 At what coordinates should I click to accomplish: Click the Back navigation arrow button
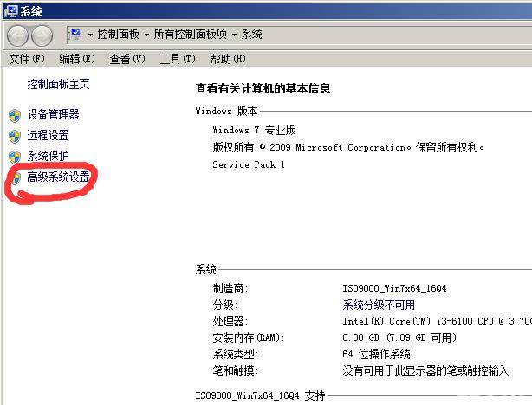pos(17,35)
